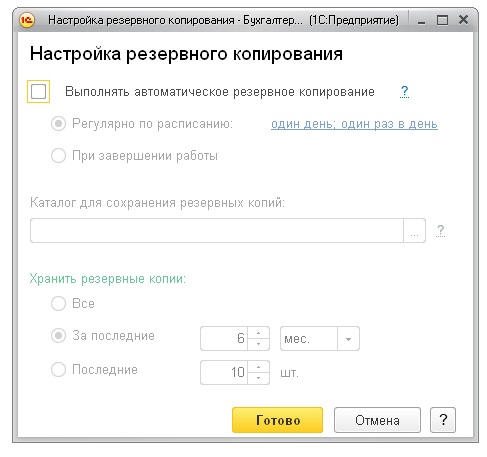This screenshot has height=457, width=487.
Task: Select 'При завершении работы' radio option
Action: tap(58, 156)
